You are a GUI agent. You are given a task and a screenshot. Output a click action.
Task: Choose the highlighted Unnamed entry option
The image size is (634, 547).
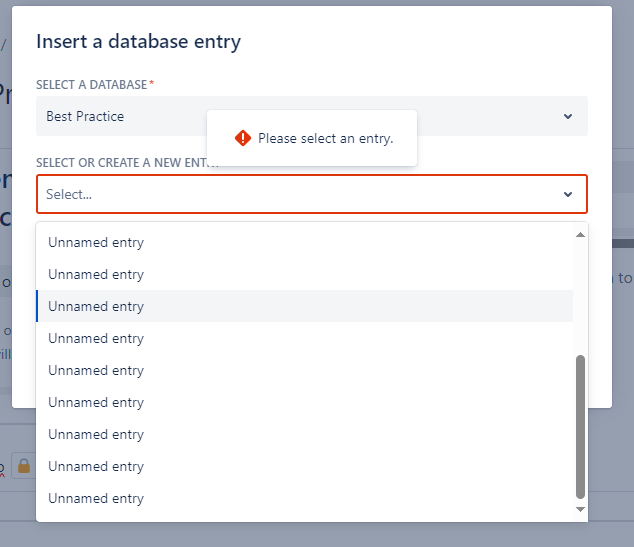[304, 306]
